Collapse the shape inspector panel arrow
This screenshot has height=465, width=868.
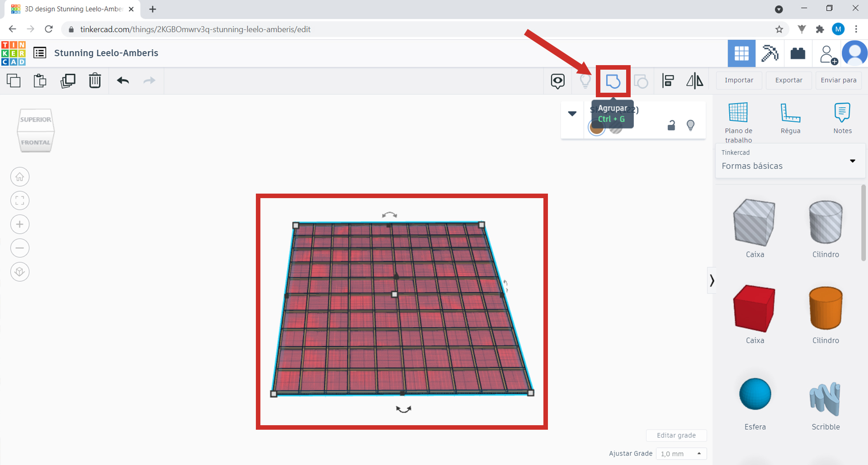572,114
